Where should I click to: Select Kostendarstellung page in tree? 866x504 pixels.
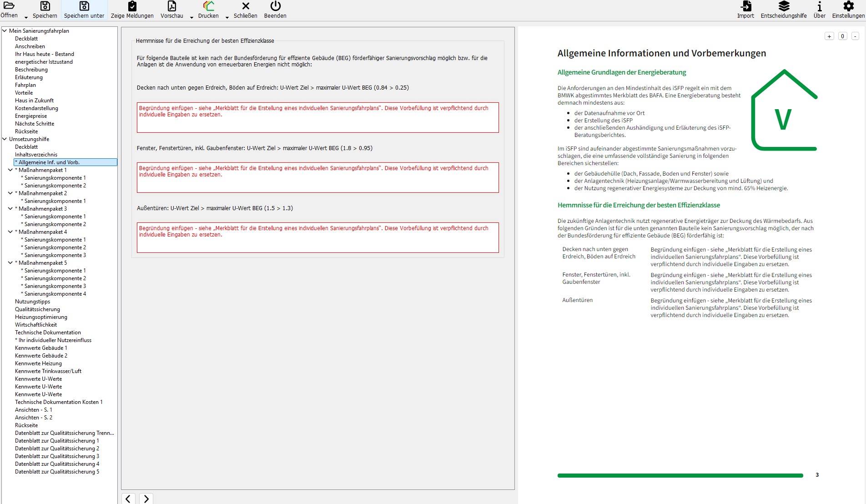(x=36, y=108)
